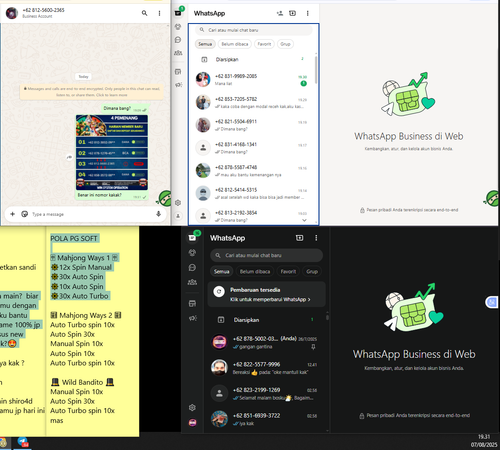This screenshot has height=450, width=500.
Task: Open Telegram icon on the taskbar
Action: [23, 442]
